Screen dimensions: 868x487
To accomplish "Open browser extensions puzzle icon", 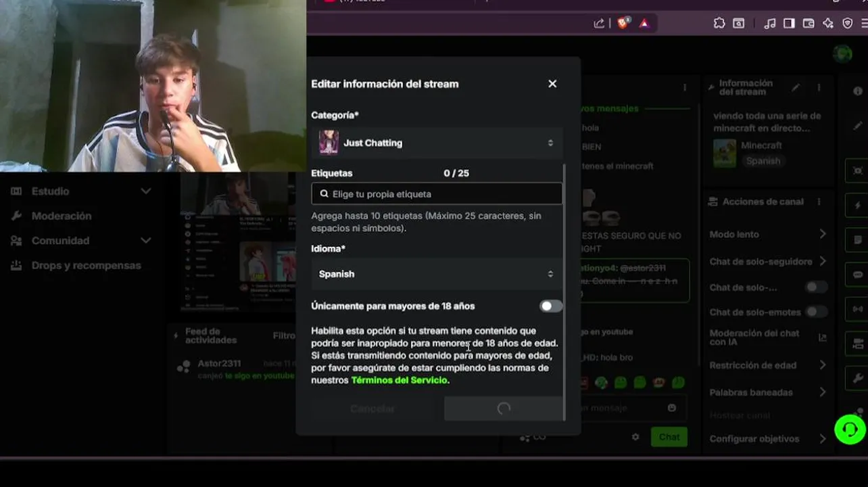I will pos(719,24).
